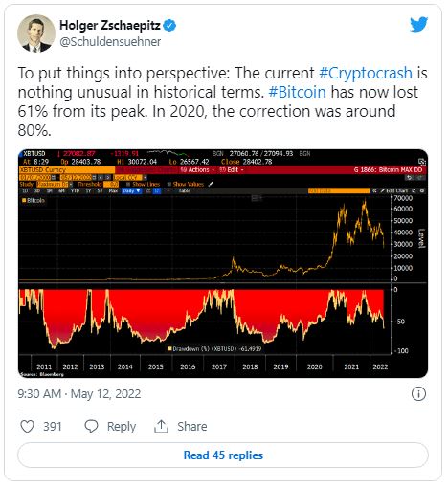Click the share upload arrow icon

click(161, 427)
